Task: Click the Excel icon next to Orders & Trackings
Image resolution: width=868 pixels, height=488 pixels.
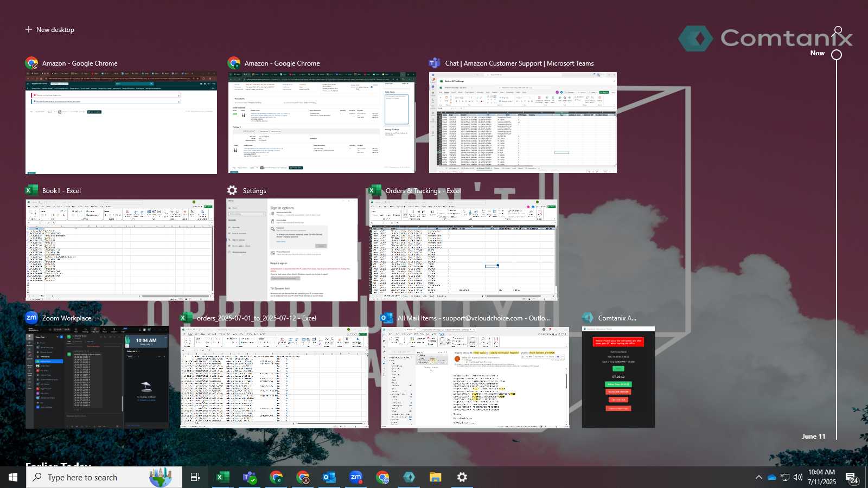Action: [x=375, y=190]
